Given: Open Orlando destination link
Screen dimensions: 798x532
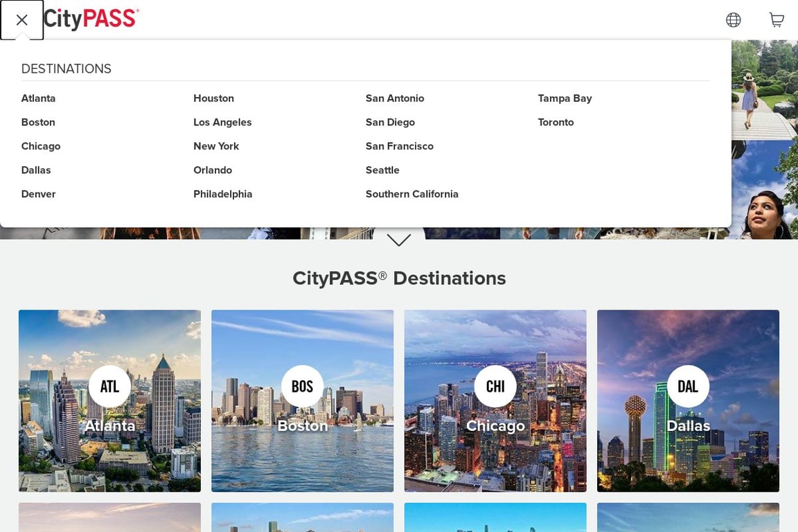Looking at the screenshot, I should pyautogui.click(x=213, y=170).
